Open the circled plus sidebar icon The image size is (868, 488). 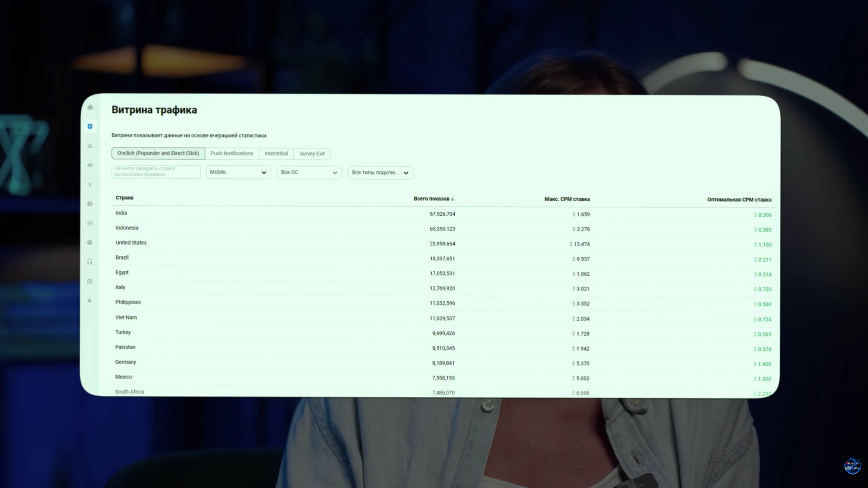click(90, 223)
